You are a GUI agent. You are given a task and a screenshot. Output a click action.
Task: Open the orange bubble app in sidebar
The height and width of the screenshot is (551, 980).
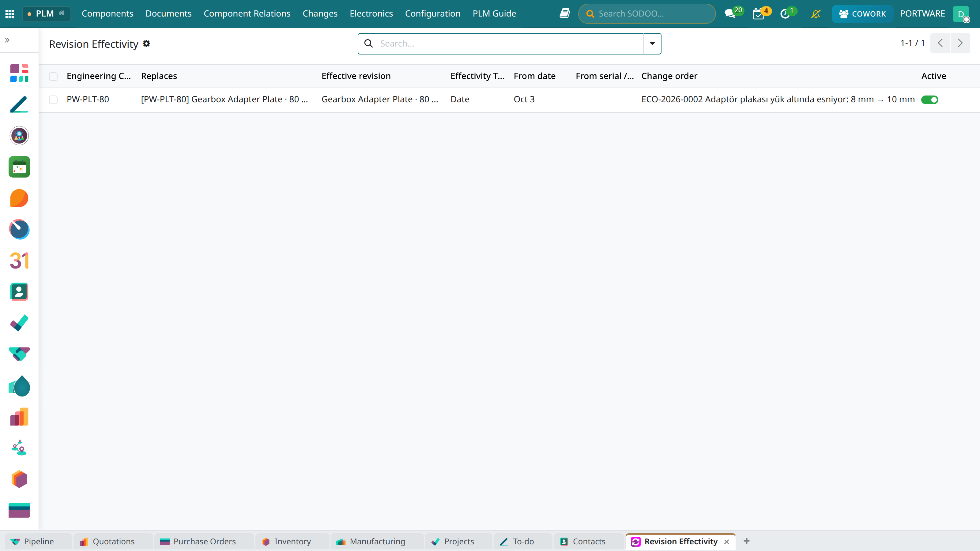pyautogui.click(x=19, y=198)
